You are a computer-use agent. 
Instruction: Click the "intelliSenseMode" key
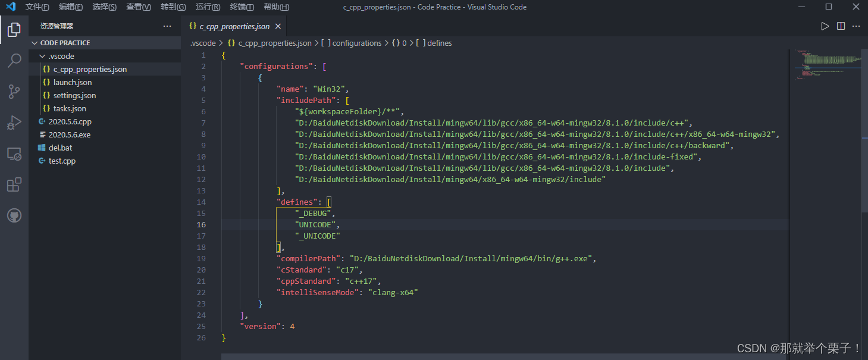318,293
